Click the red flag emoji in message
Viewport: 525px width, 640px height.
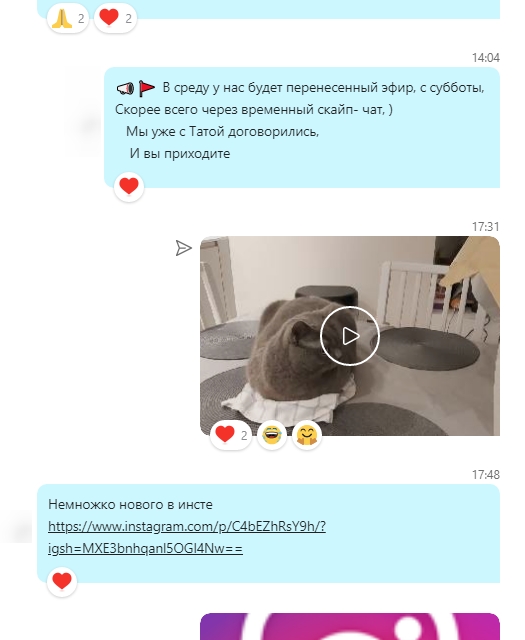click(147, 88)
